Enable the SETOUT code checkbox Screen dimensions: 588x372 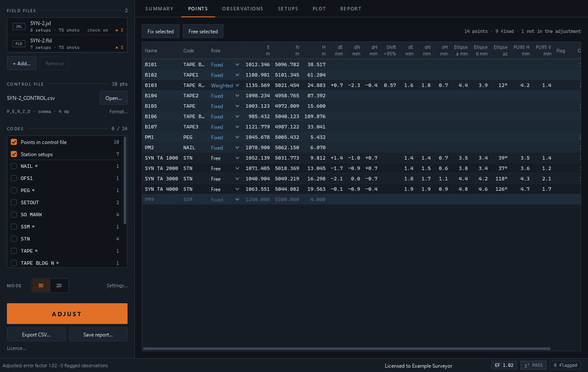coord(14,202)
